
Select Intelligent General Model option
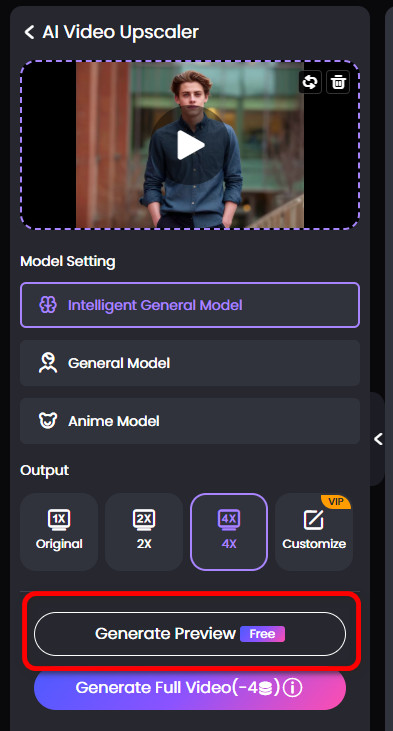[x=190, y=305]
